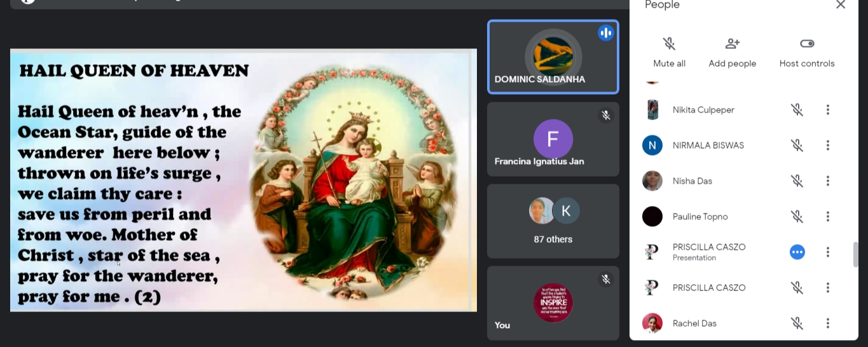Image resolution: width=868 pixels, height=347 pixels.
Task: Open more options for Rachel Das
Action: pyautogui.click(x=827, y=323)
